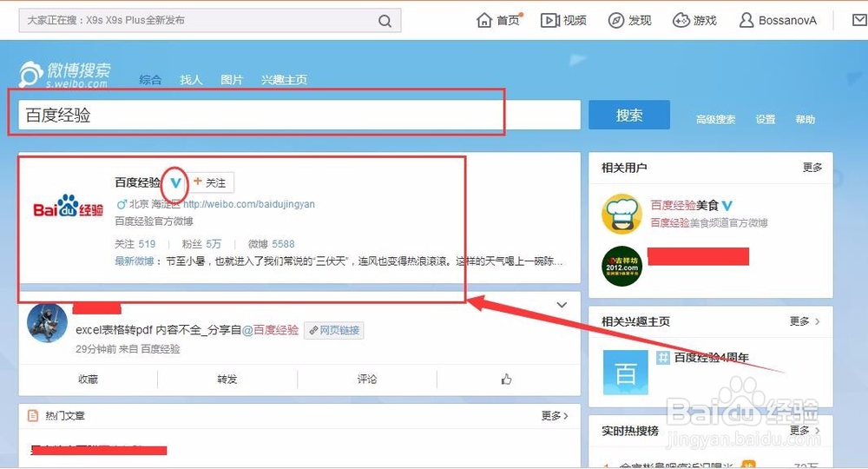
Task: Click the 百度经验 search input field
Action: click(299, 116)
